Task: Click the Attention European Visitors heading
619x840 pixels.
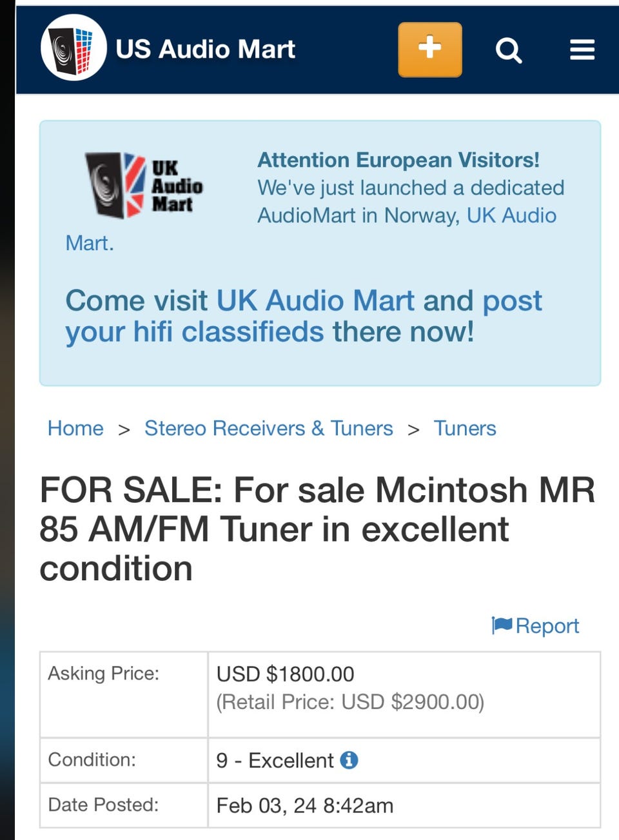Action: tap(398, 160)
